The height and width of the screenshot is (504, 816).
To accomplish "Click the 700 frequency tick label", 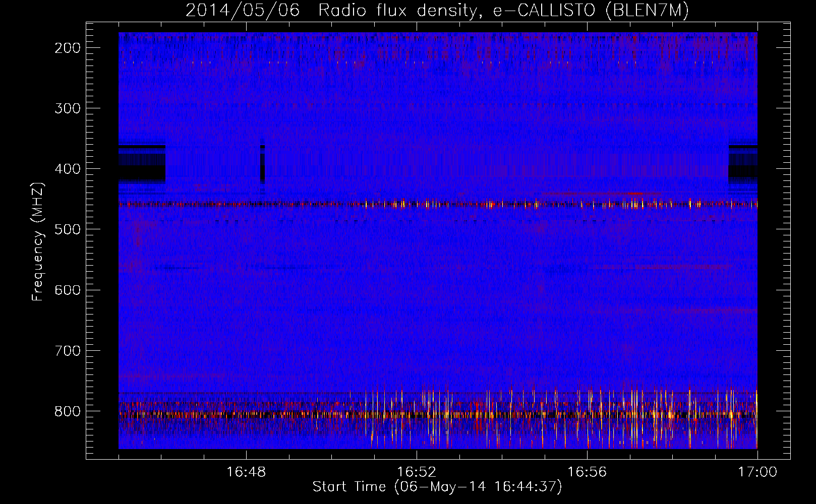I will coord(68,351).
